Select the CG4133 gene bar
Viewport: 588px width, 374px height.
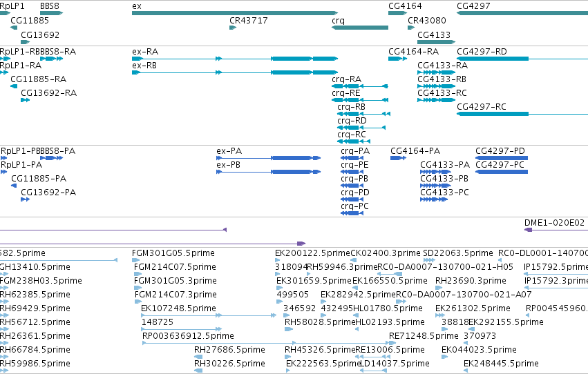click(x=437, y=42)
